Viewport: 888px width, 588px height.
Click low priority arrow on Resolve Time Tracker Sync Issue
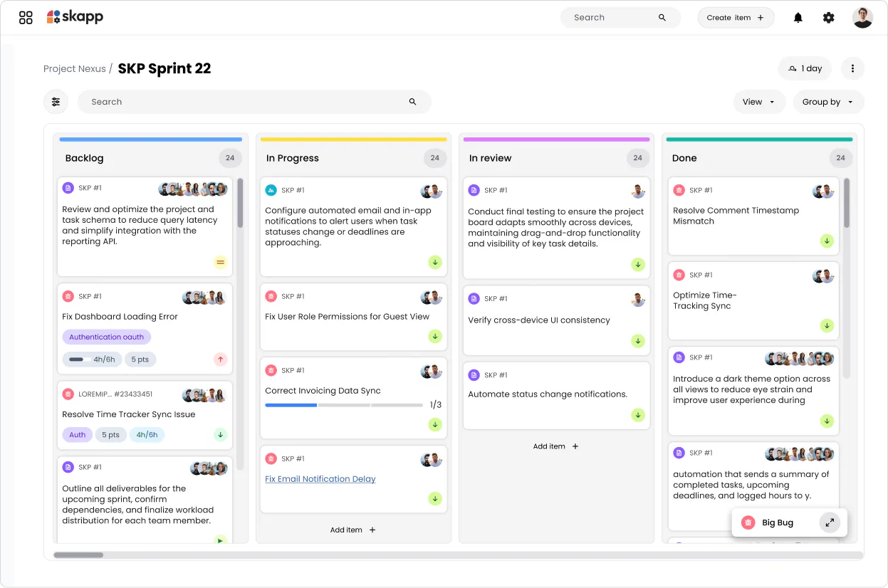tap(220, 434)
